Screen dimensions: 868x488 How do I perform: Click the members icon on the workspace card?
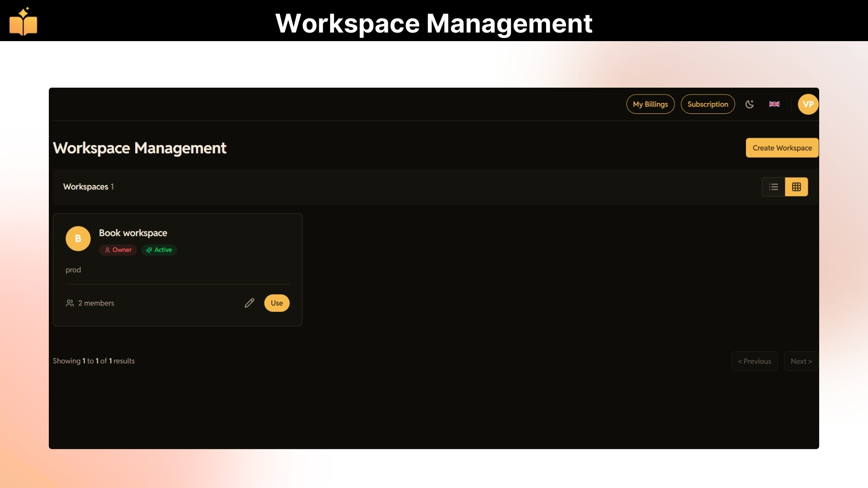[x=70, y=303]
